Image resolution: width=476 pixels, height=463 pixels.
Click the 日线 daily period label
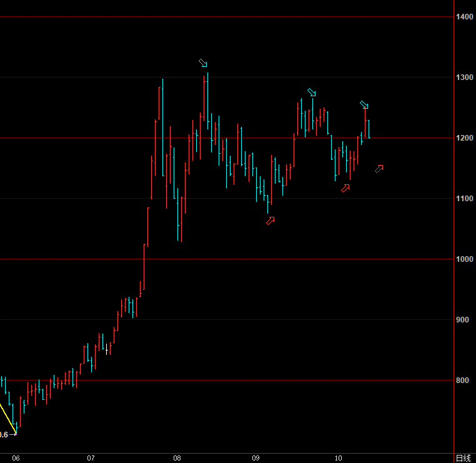(464, 458)
